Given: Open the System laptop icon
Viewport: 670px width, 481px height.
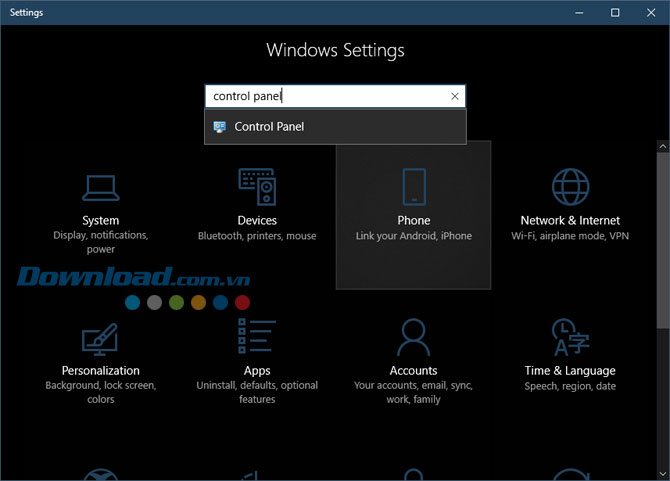Looking at the screenshot, I should point(100,187).
